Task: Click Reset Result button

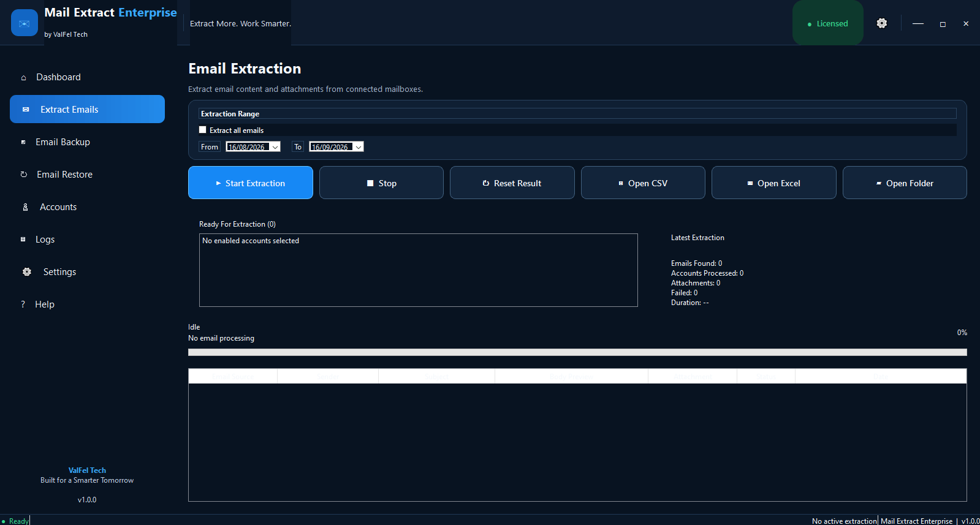Action: (512, 183)
